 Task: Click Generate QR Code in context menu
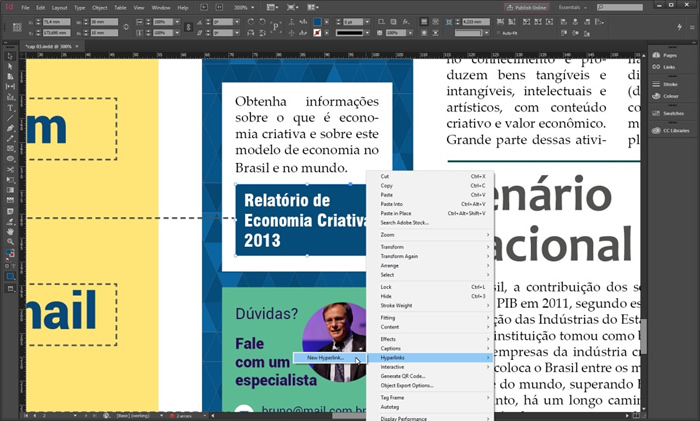click(x=405, y=376)
